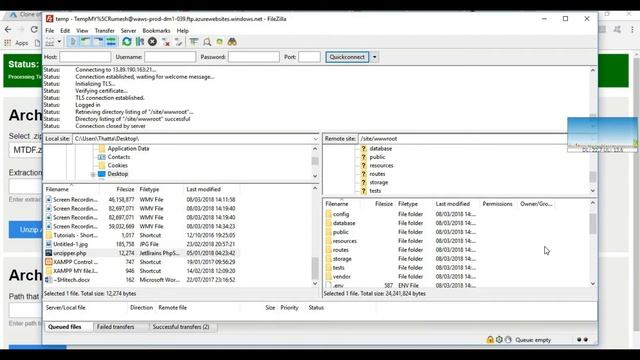The image size is (640, 360).
Task: Select the .env file in remote list
Action: [x=338, y=285]
